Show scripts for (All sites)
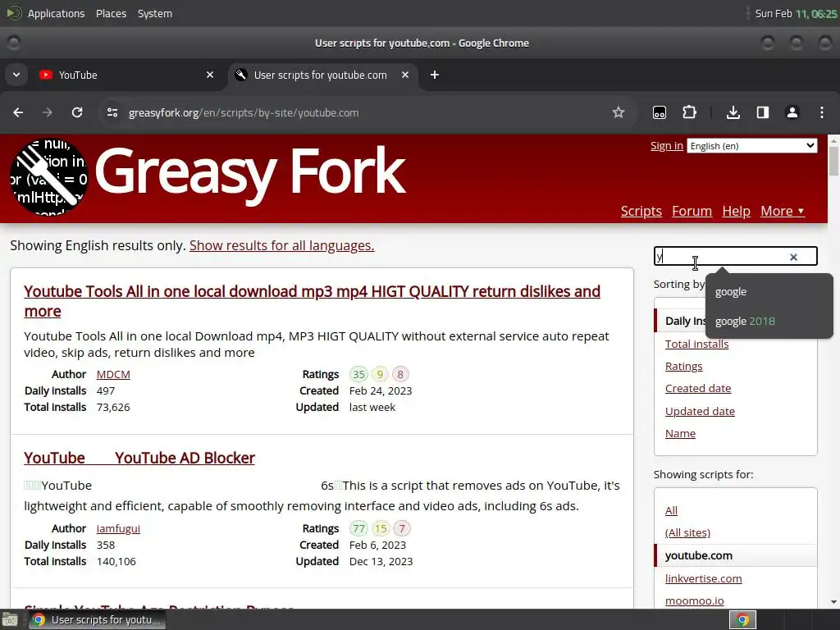 687,533
